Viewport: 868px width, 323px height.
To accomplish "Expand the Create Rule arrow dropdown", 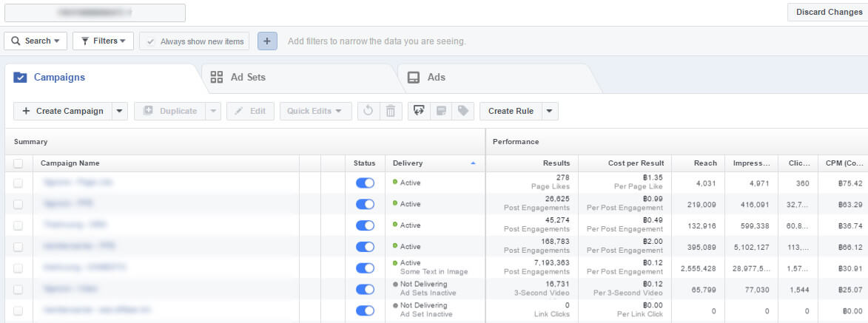I will tap(549, 111).
